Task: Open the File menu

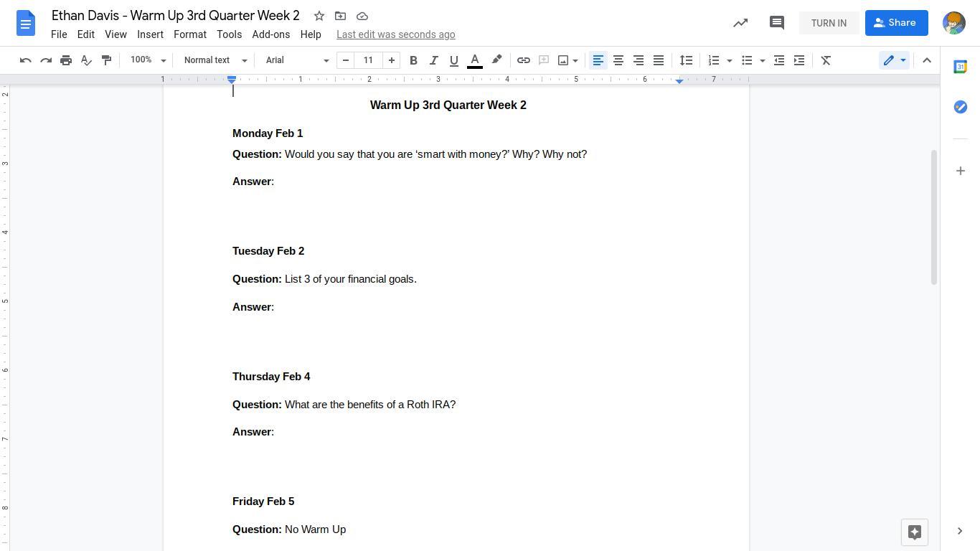Action: 59,34
